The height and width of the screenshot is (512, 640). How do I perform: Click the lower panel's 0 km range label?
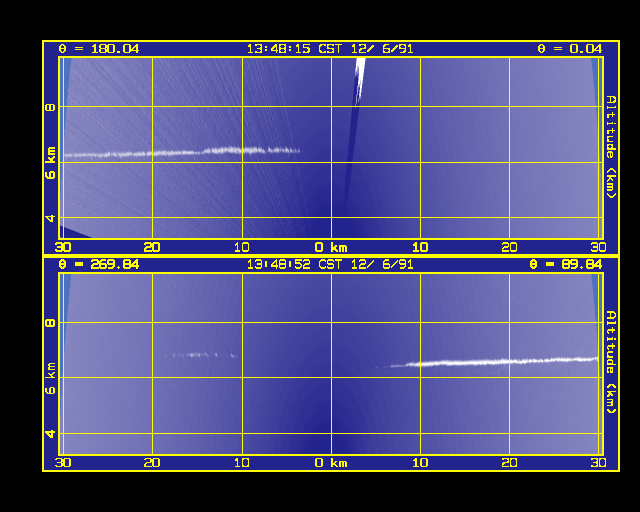pos(331,463)
